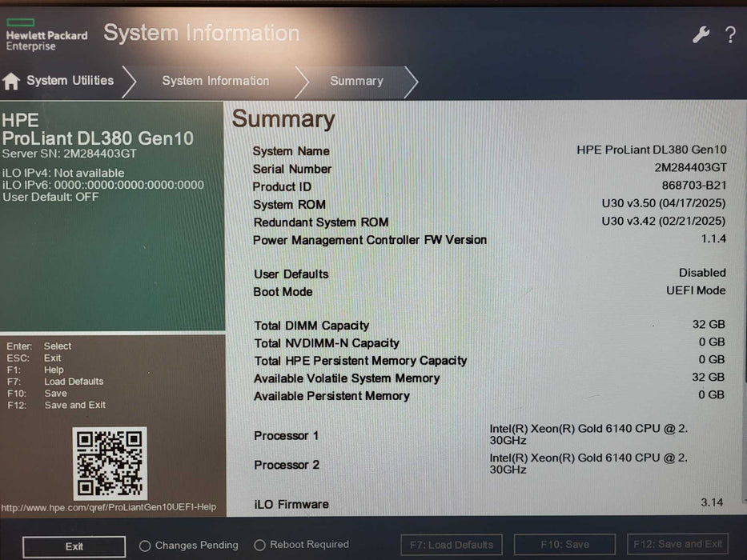Click F10: Save button
Viewport: 747px width, 560px height.
(x=564, y=544)
